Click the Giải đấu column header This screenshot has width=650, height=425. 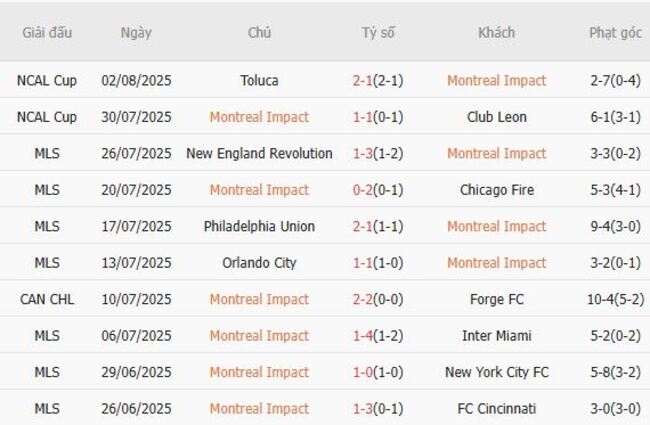pyautogui.click(x=47, y=32)
